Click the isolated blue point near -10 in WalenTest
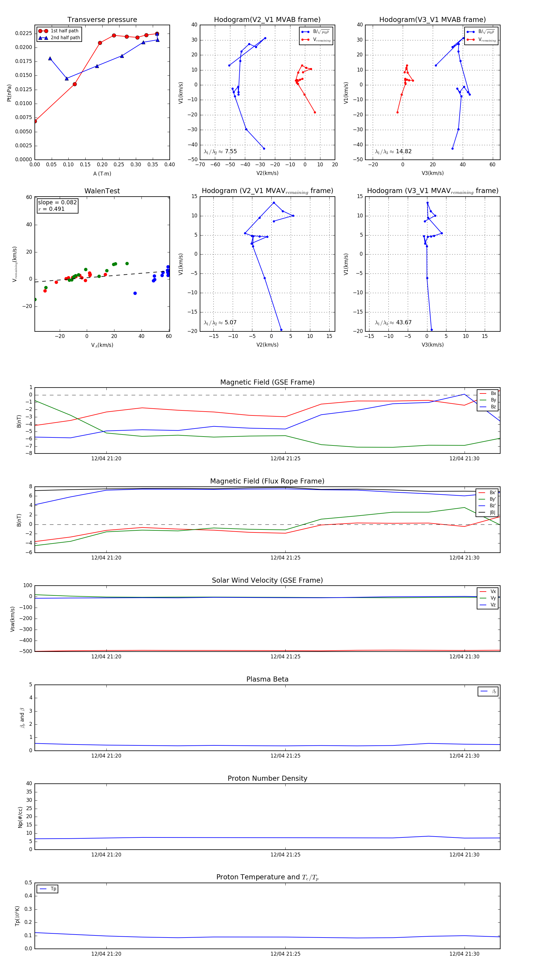 135,293
